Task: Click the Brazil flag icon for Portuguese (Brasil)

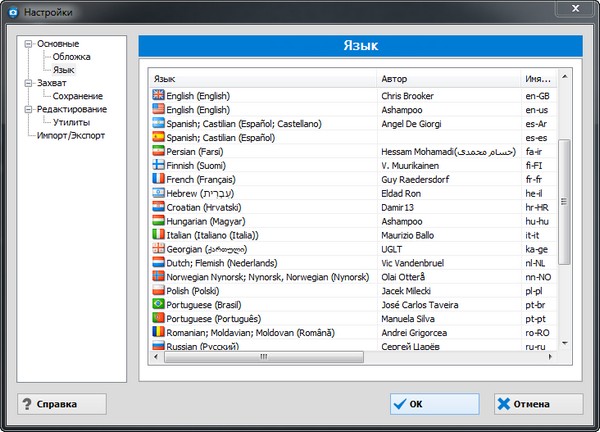Action: 157,303
